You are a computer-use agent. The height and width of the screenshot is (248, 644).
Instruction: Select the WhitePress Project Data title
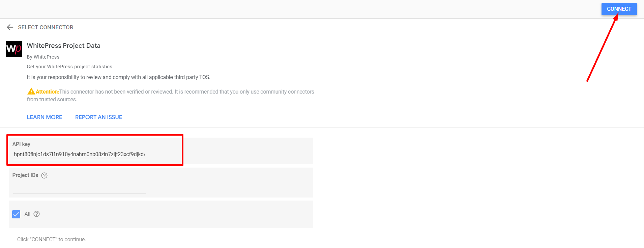(64, 45)
